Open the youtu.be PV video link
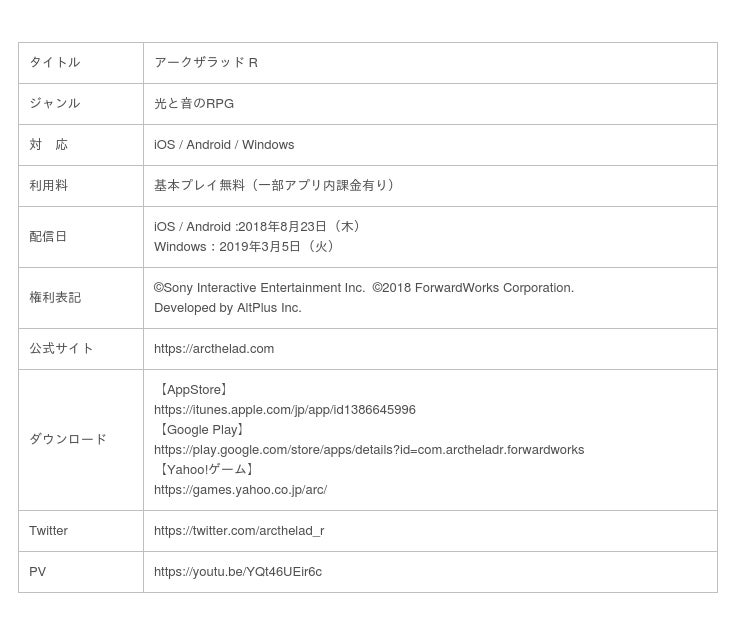The width and height of the screenshot is (740, 633). pyautogui.click(x=237, y=572)
